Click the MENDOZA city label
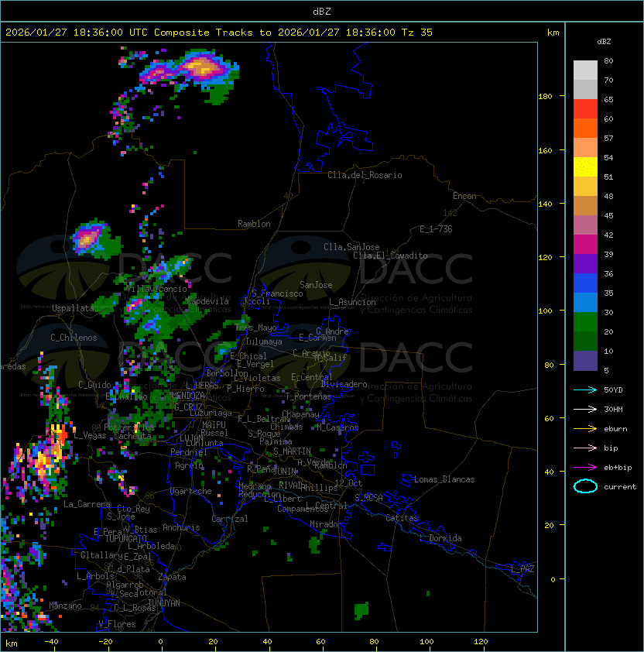 (x=188, y=395)
